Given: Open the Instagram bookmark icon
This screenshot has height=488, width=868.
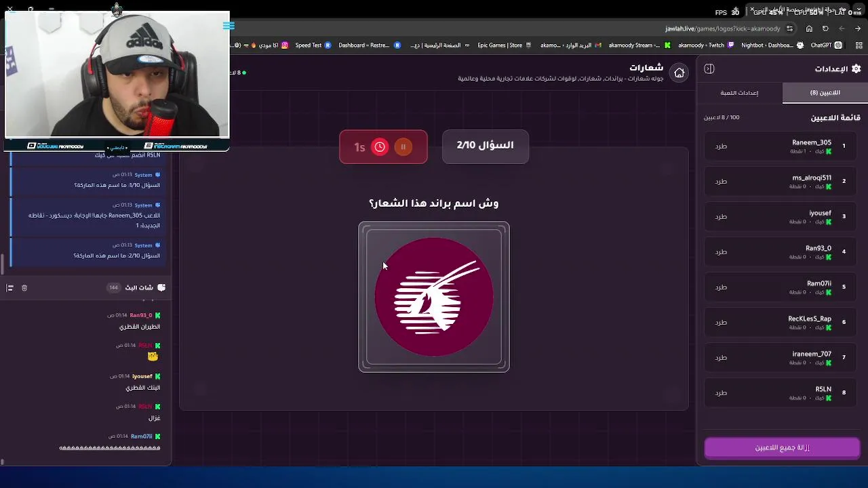Looking at the screenshot, I should click(285, 45).
